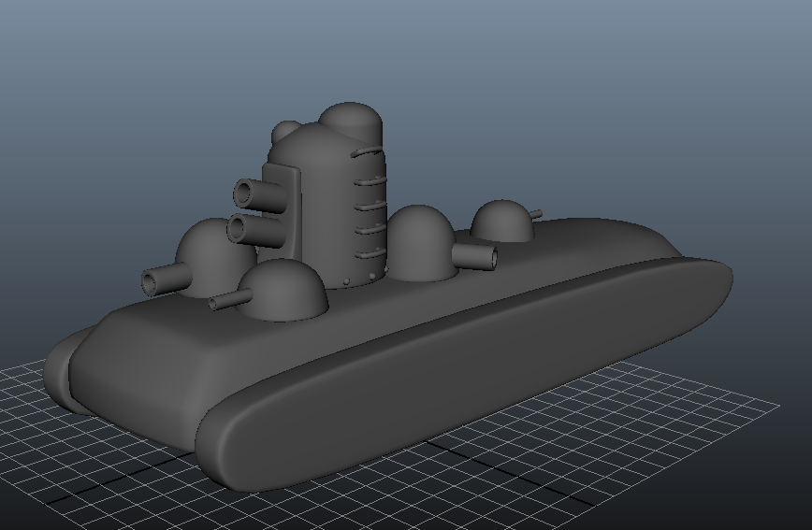
Task: Select the thick barrel pointing right behind tower
Action: [x=475, y=256]
